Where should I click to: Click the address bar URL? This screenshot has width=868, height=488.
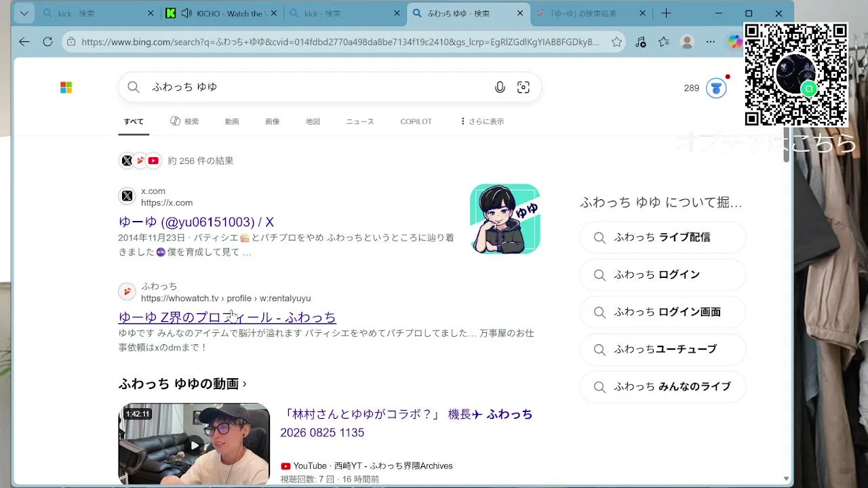(340, 42)
